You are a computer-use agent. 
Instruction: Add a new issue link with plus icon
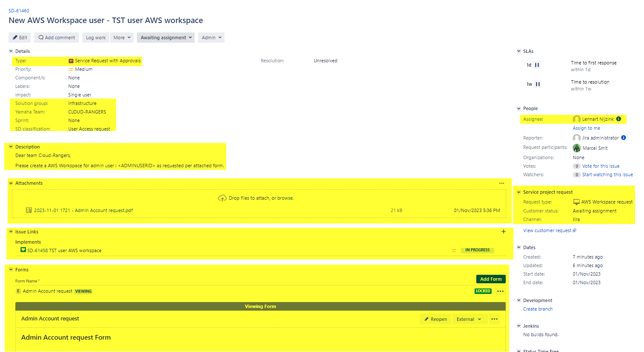click(504, 232)
